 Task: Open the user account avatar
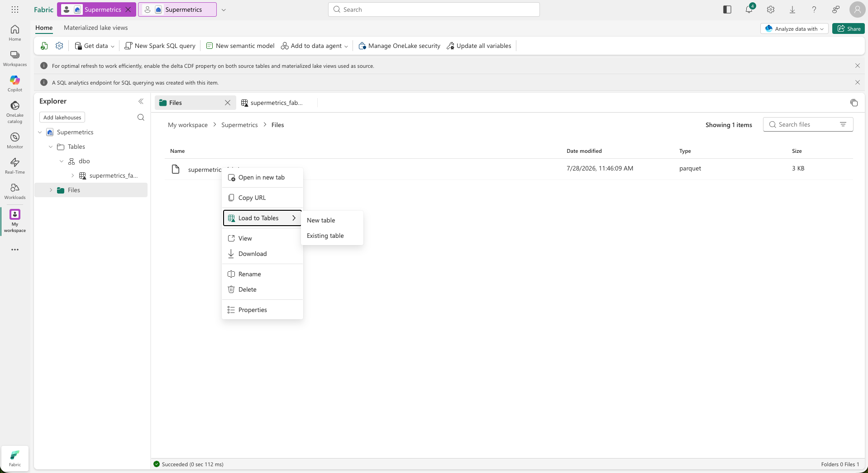click(x=857, y=9)
